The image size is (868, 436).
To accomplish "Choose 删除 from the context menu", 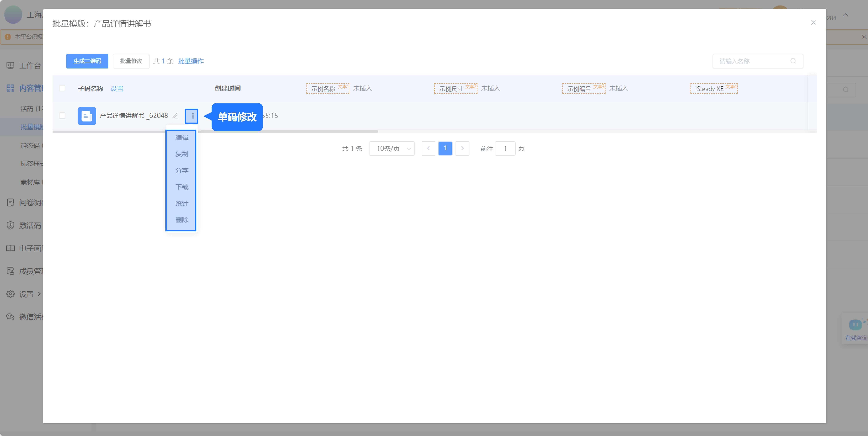I will click(182, 220).
